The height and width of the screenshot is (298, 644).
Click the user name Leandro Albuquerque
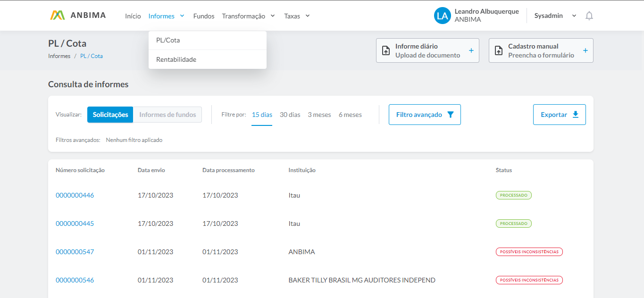(486, 11)
